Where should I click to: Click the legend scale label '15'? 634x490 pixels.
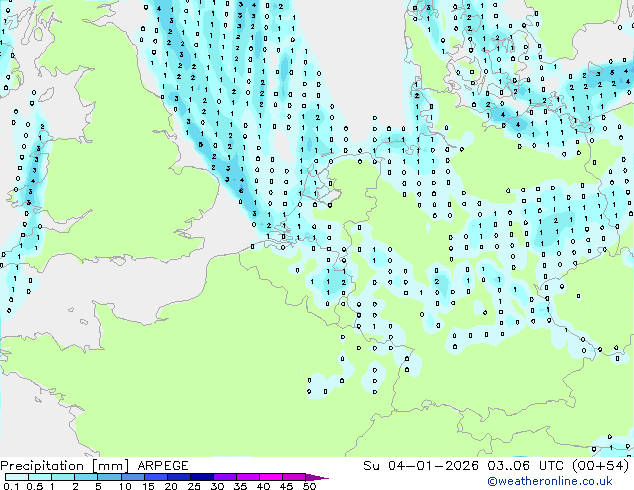(x=148, y=486)
